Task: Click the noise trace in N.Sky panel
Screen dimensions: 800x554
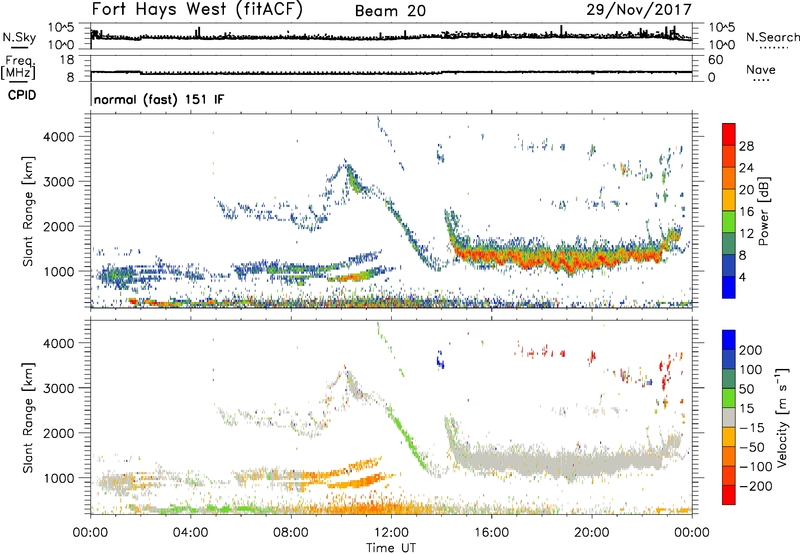Action: (391, 37)
